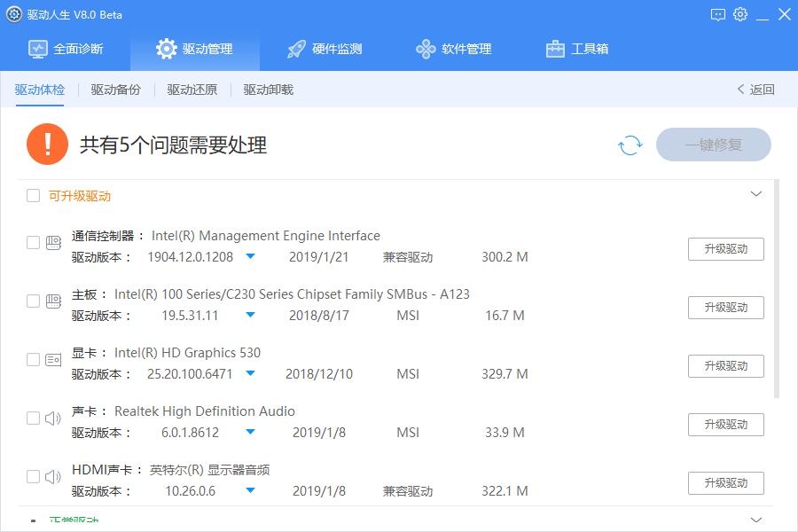798x532 pixels.
Task: Click 升级驱动 for Realtek sound card
Action: [727, 424]
